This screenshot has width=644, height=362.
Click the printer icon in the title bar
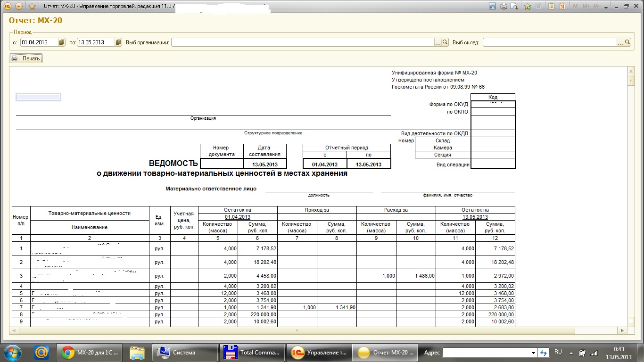point(504,7)
